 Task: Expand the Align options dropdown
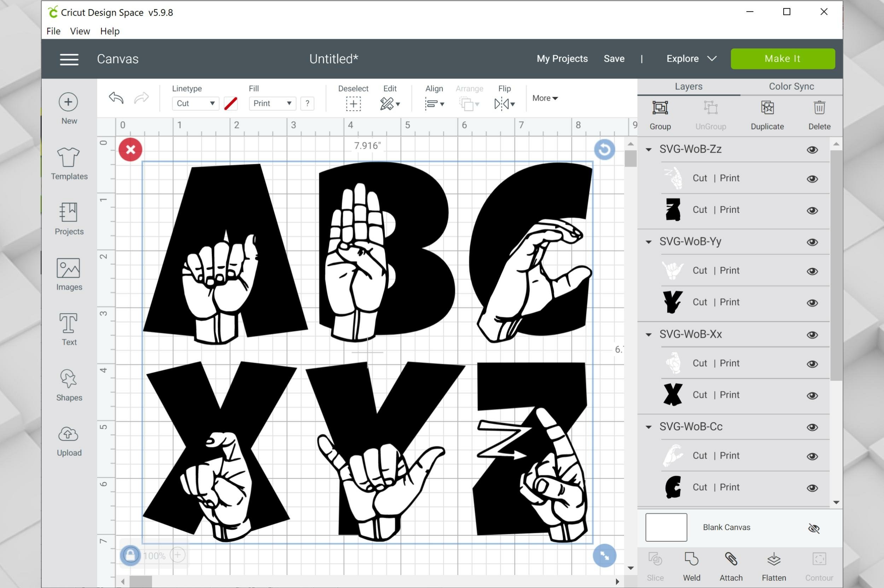point(435,104)
